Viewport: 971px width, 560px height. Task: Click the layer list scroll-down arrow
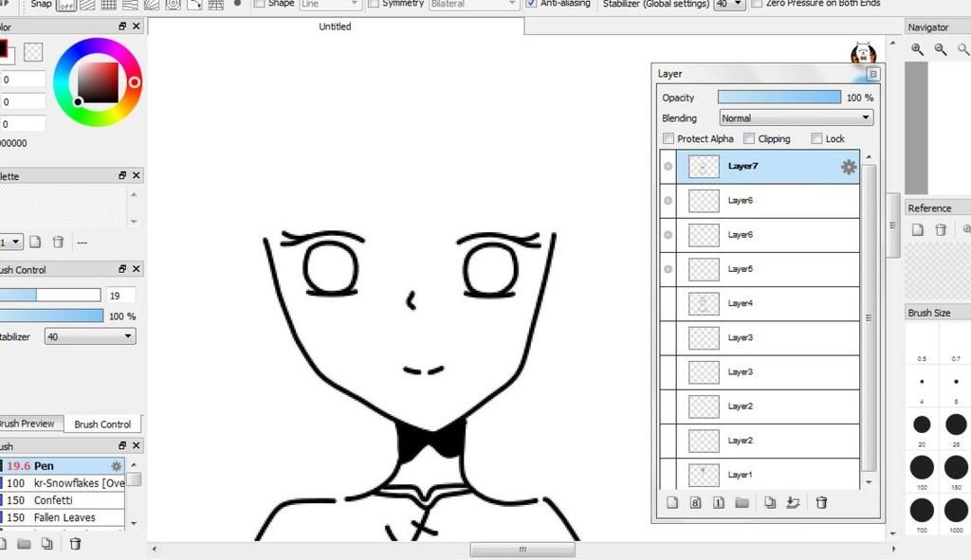(869, 482)
